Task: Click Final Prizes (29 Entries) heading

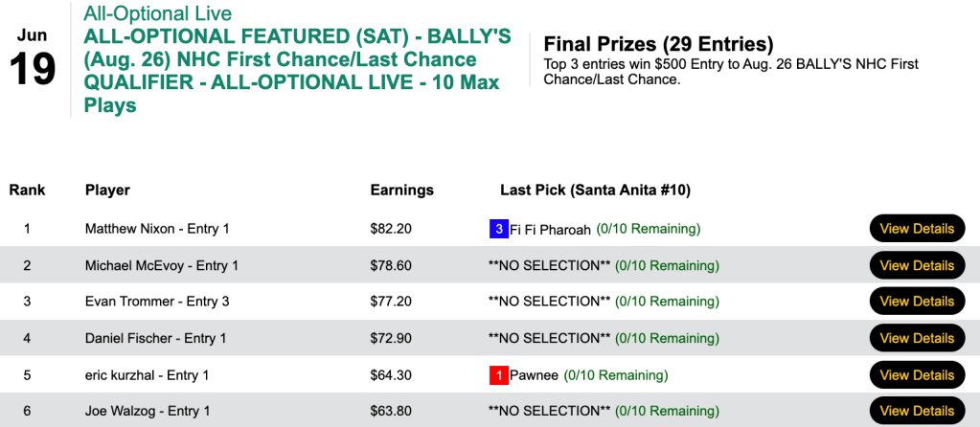Action: 658,45
